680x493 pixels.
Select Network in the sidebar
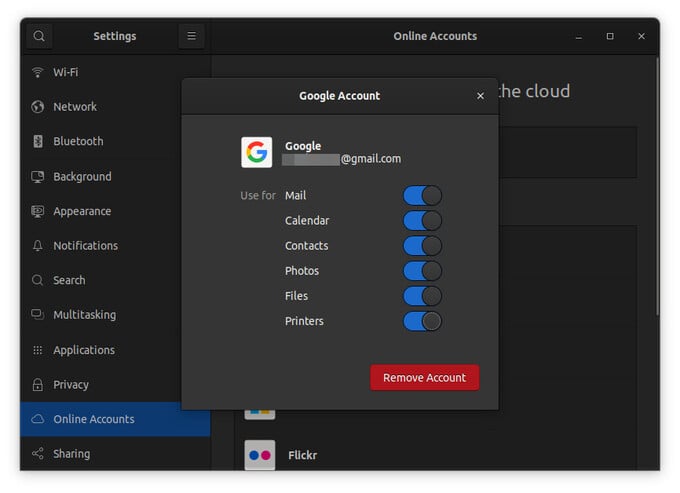(115, 107)
